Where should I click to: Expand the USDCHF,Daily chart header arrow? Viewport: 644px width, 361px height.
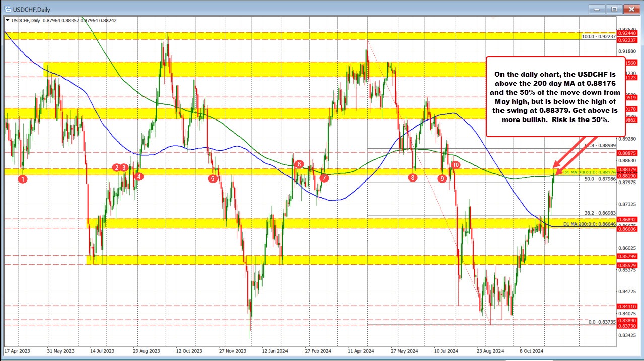tap(7, 20)
